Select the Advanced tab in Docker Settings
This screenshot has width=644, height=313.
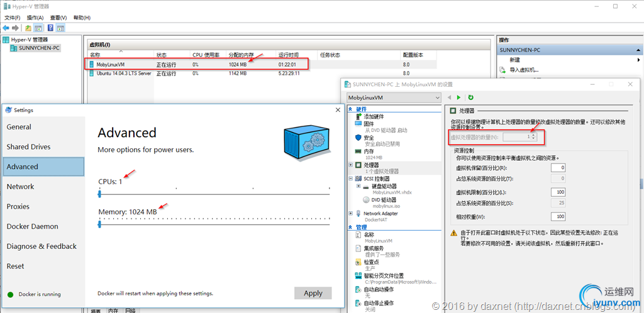pos(43,167)
